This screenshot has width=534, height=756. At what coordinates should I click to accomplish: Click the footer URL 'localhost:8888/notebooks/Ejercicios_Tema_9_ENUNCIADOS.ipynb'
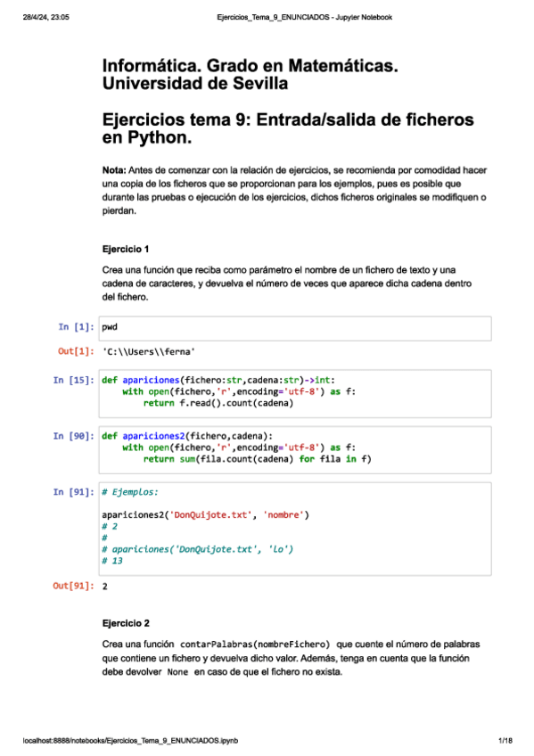coord(130,741)
